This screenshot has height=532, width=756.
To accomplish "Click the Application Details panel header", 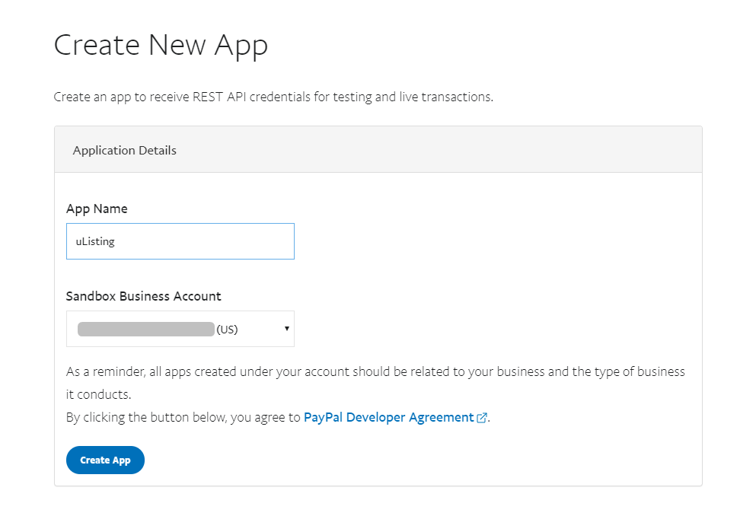I will (124, 150).
